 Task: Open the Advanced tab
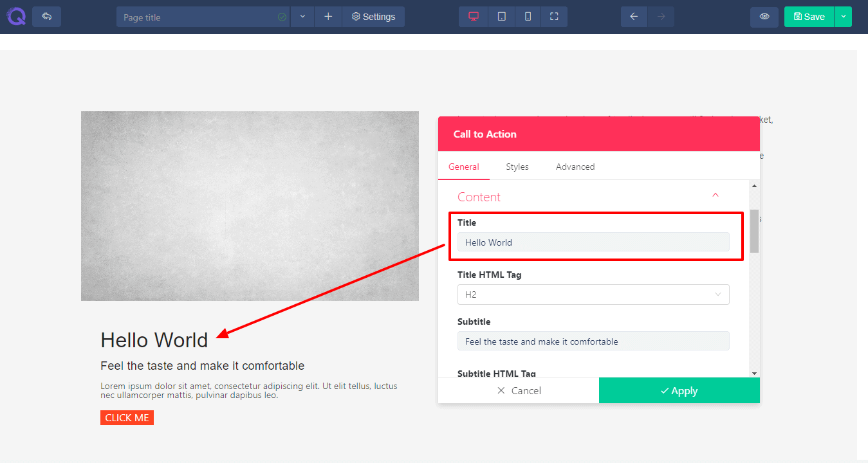click(x=575, y=167)
